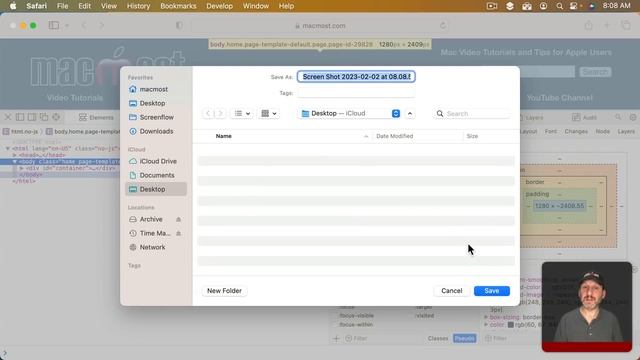Open Window menu in the menu bar
This screenshot has width=640, height=360.
pyautogui.click(x=256, y=6)
